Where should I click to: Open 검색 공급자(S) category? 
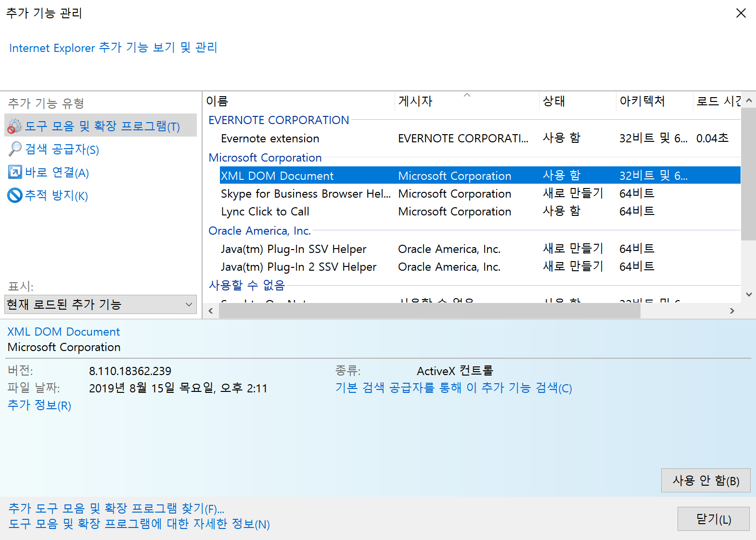point(62,149)
